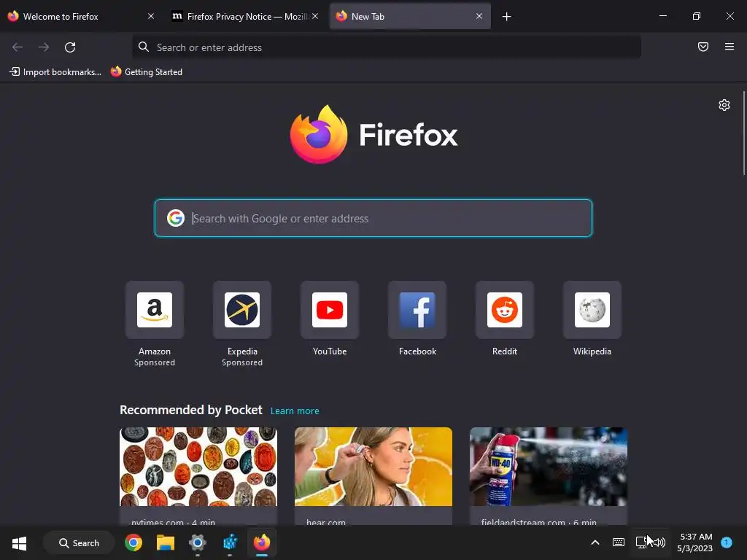
Task: Click the Google logo in search box
Action: pos(176,218)
